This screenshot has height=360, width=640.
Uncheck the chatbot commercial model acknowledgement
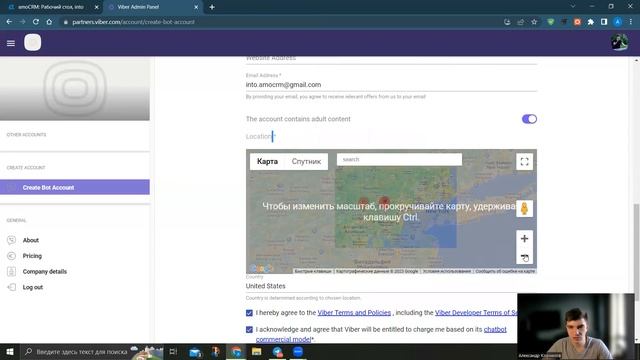point(249,330)
